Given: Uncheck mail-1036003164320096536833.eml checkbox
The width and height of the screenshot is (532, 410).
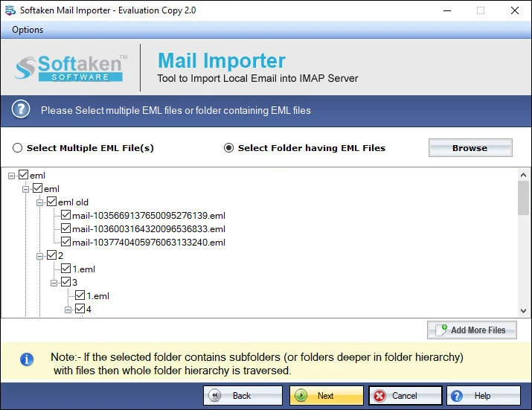Looking at the screenshot, I should (65, 228).
